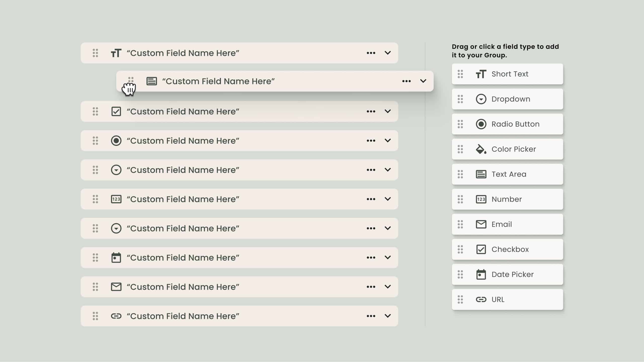Open the three-dot menu on the lifted text-area row
Screen dimensions: 644x362
coord(406,81)
